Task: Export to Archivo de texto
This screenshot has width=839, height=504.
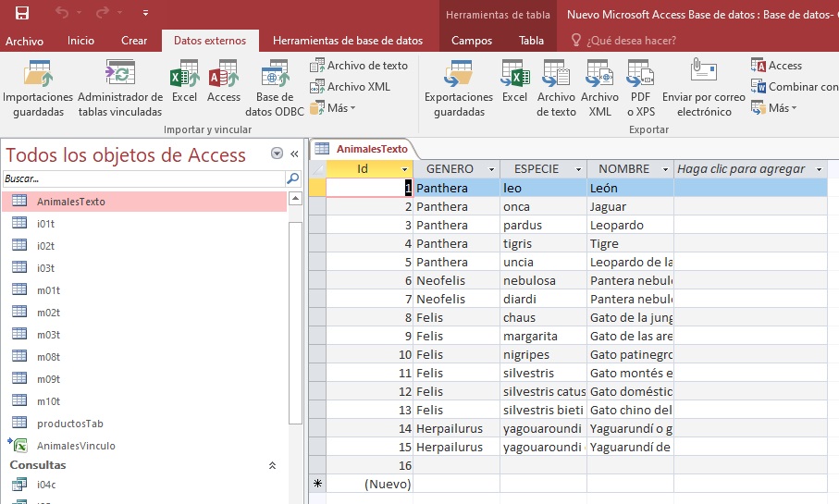Action: click(x=557, y=89)
